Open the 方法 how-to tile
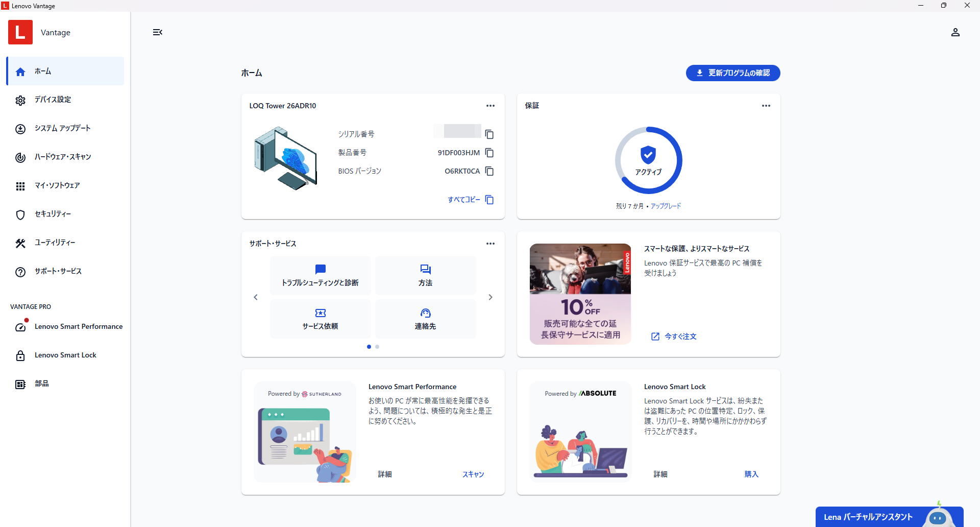The image size is (980, 527). 425,275
